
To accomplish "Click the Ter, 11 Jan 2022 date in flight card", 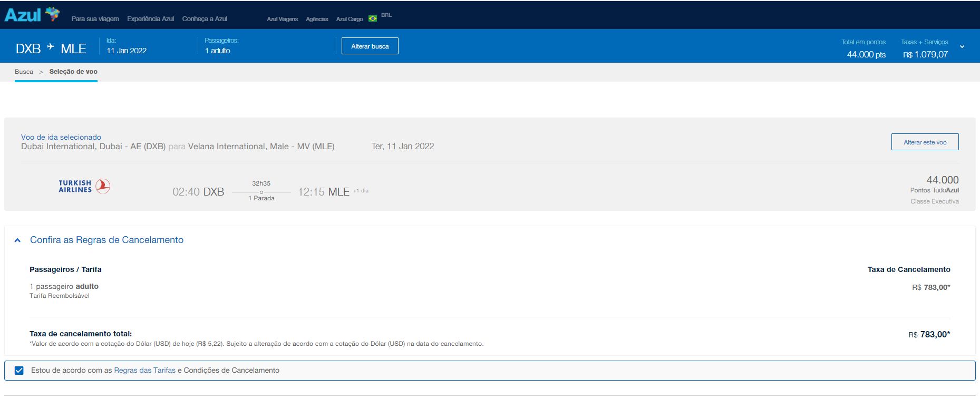I will click(x=403, y=147).
